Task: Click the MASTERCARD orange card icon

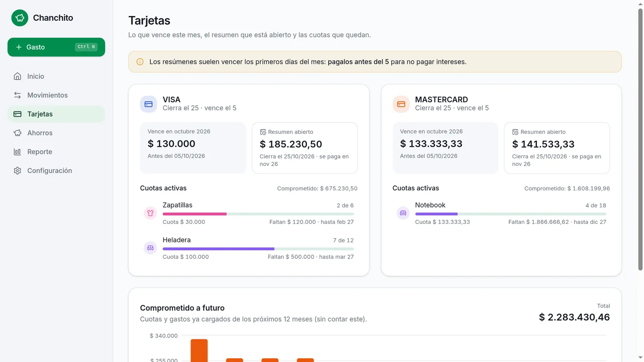Action: pyautogui.click(x=401, y=104)
